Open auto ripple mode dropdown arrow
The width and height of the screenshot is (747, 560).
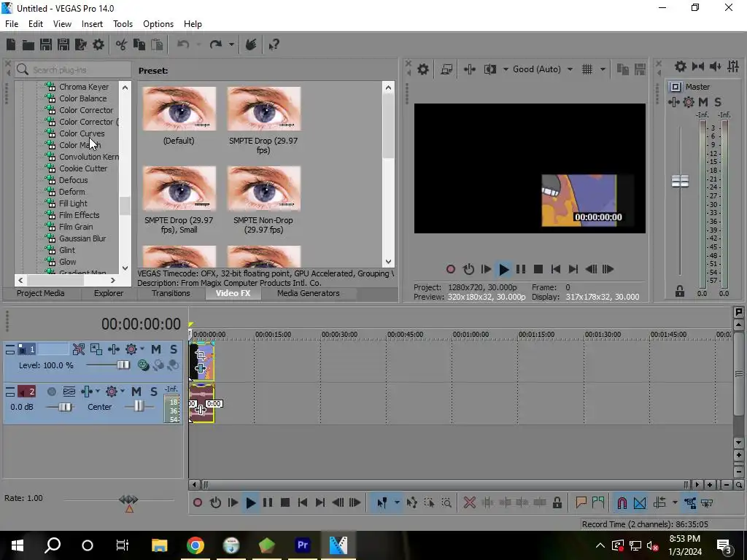click(675, 502)
